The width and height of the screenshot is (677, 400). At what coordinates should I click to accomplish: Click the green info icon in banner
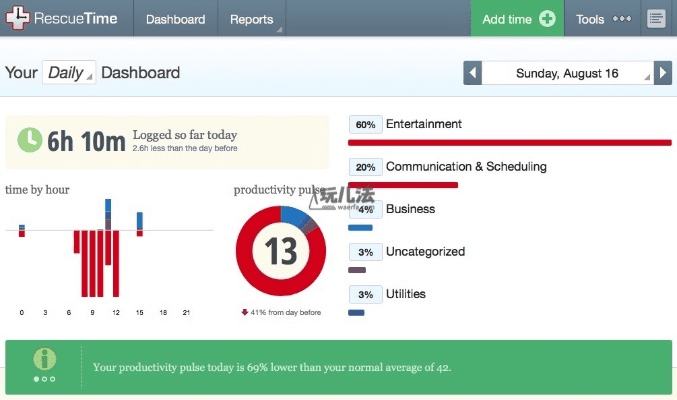pos(45,358)
